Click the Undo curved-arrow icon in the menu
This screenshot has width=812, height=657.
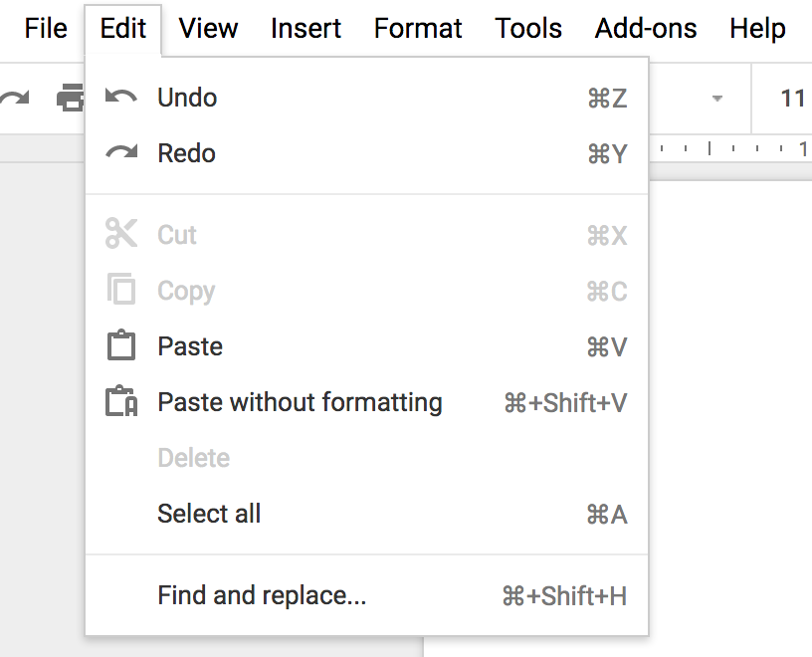(123, 97)
